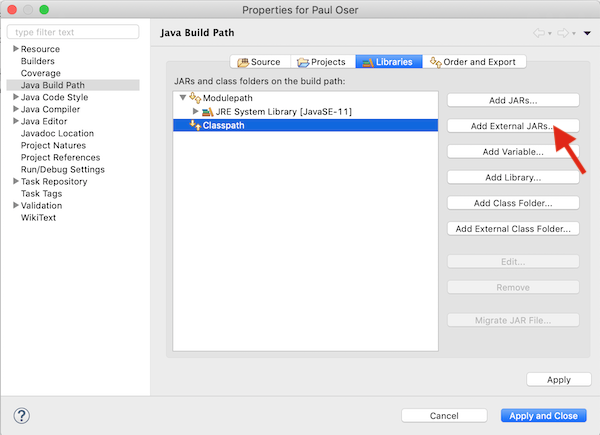Click the back navigation arrow icon

coord(539,34)
